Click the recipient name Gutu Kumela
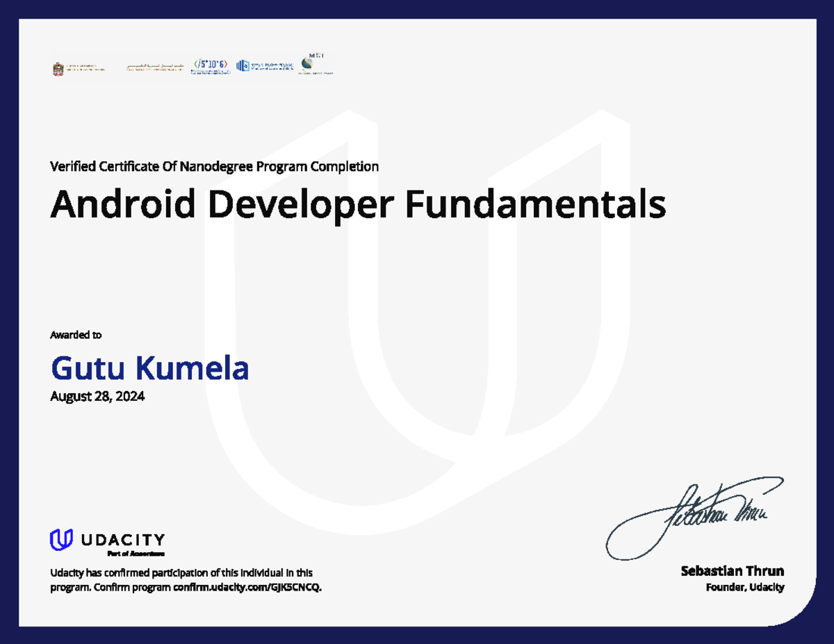The image size is (834, 644). point(149,368)
